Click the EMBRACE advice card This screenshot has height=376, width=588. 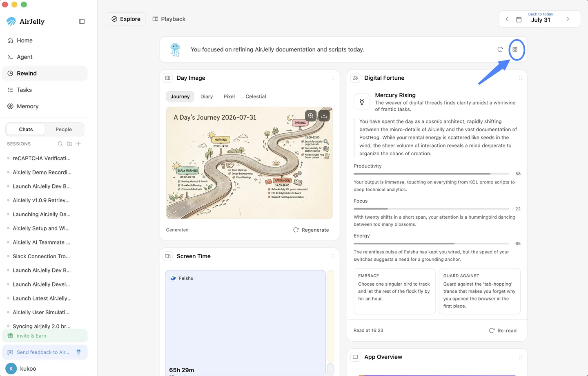[394, 291]
